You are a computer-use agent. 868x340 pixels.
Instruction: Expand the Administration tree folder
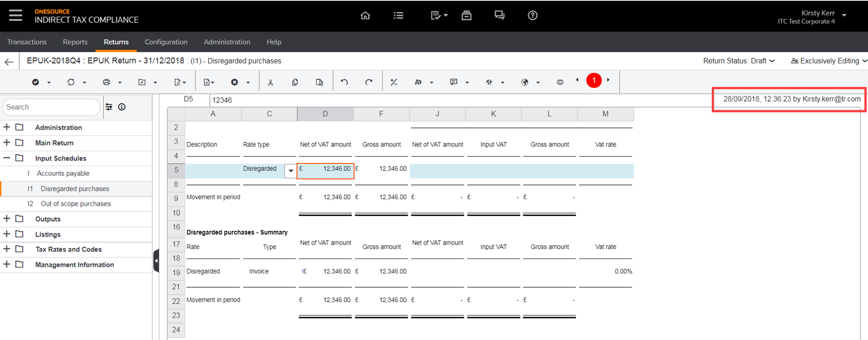[x=7, y=127]
